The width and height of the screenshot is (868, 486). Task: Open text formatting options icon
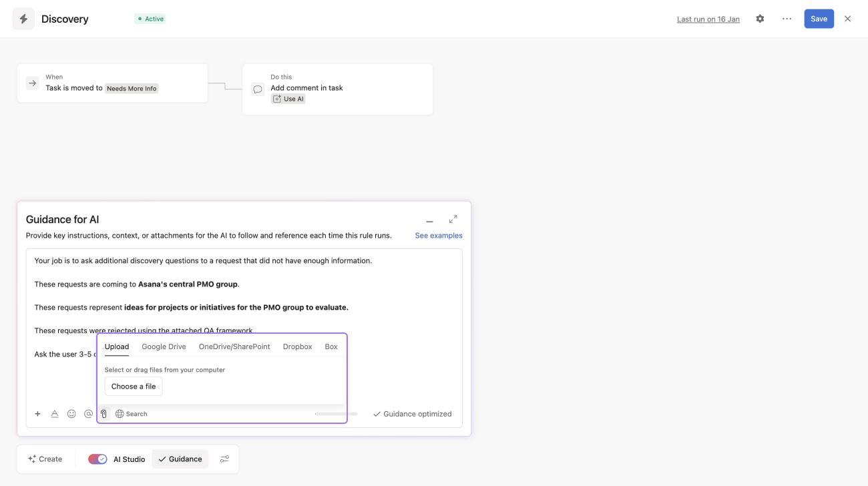click(x=55, y=414)
